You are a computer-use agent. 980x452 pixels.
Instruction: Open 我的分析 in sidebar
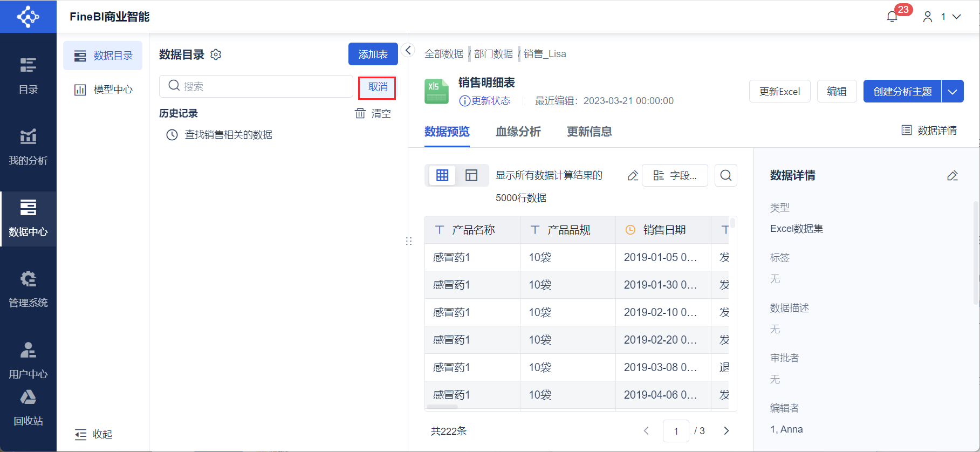[28, 147]
